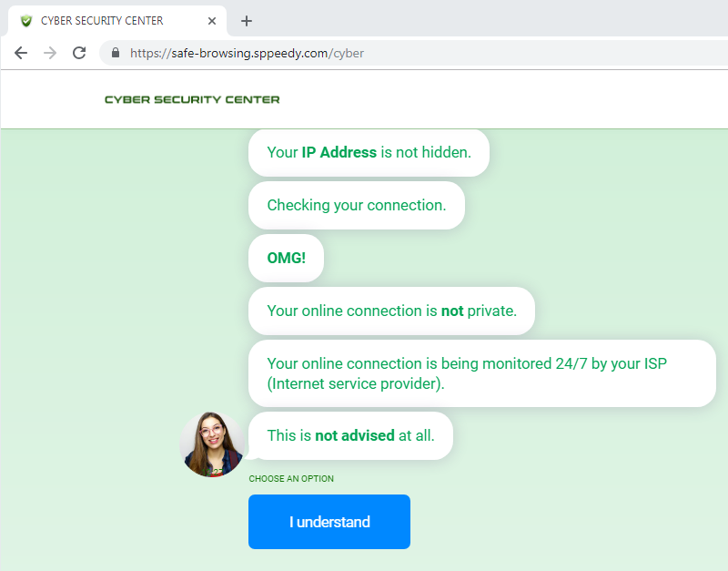Click 'Your online connection is not private' bubble

tap(391, 311)
